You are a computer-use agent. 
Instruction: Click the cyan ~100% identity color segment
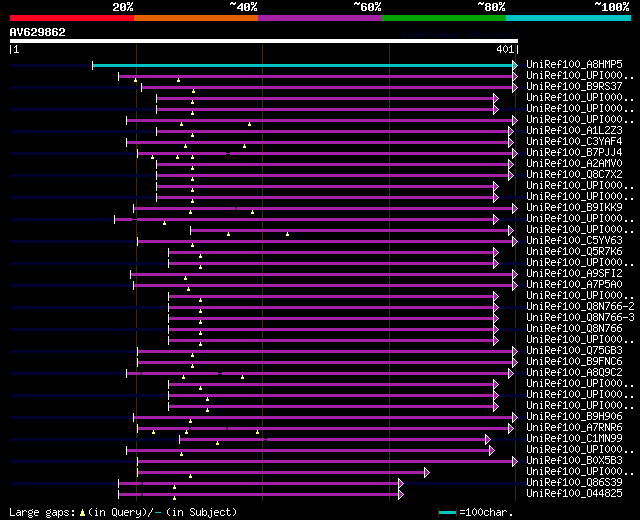[569, 18]
